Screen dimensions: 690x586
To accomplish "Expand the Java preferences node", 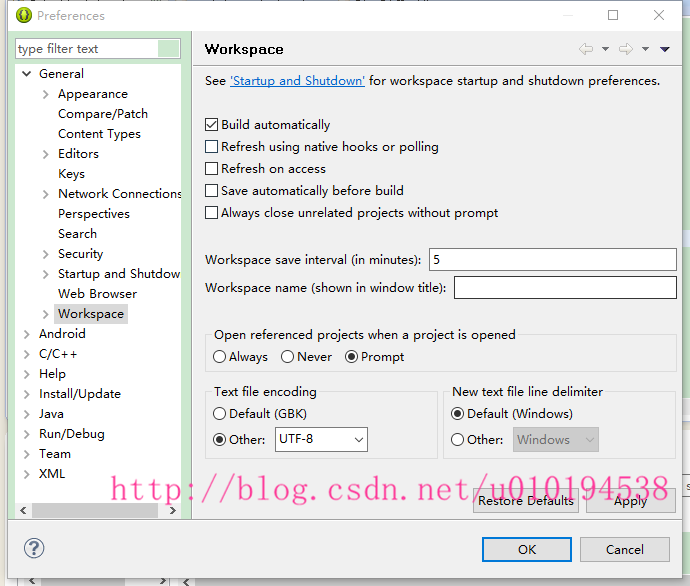I will coord(27,414).
